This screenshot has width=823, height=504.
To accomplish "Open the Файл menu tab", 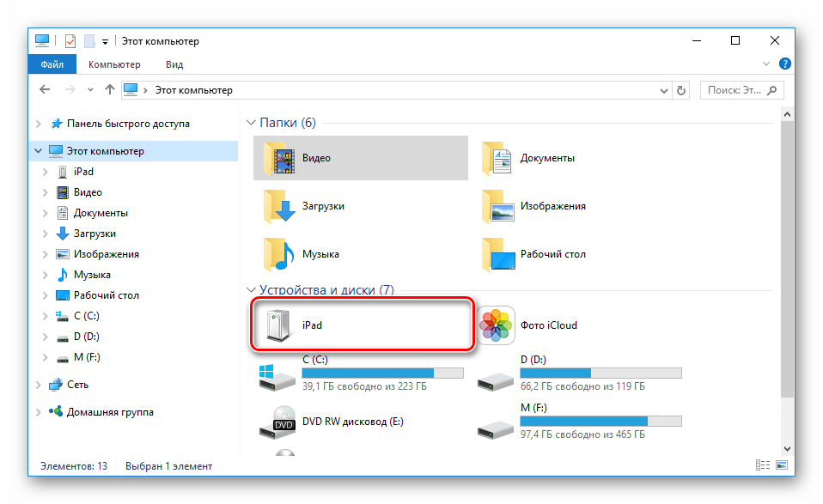I will [52, 64].
